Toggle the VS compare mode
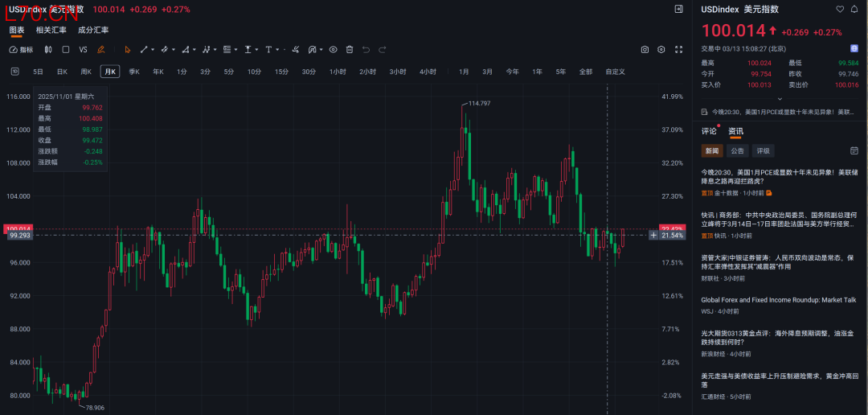 [83, 50]
